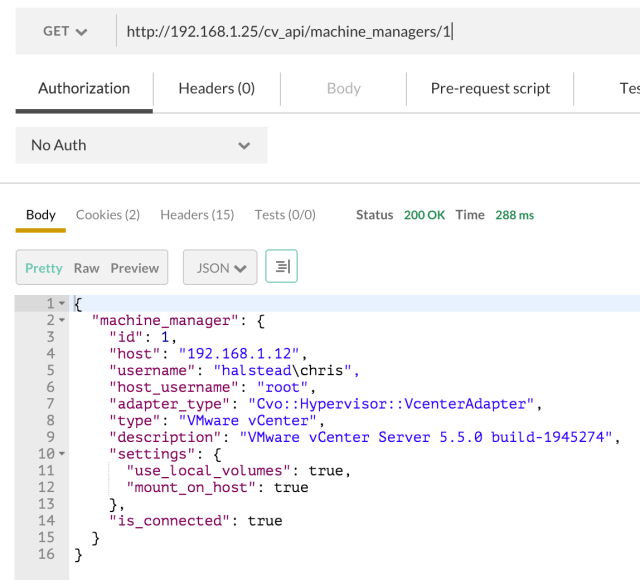Screen dimensions: 640x580
Task: Click the "root" host_username value
Action: pos(282,387)
